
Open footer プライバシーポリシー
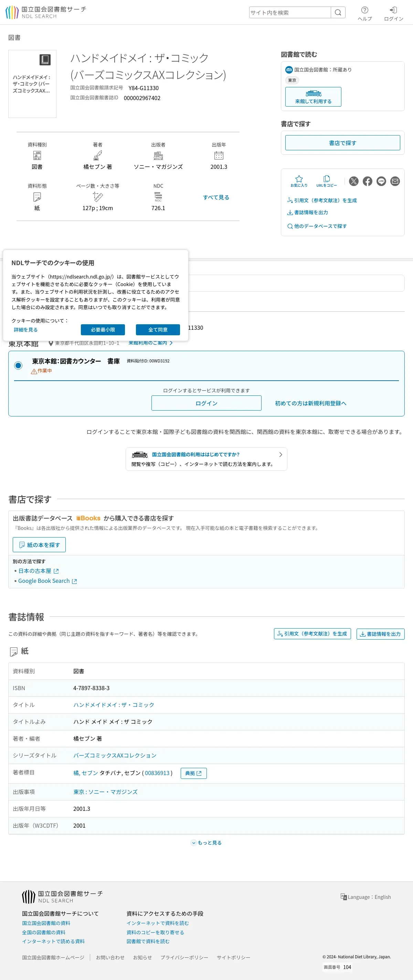click(184, 957)
